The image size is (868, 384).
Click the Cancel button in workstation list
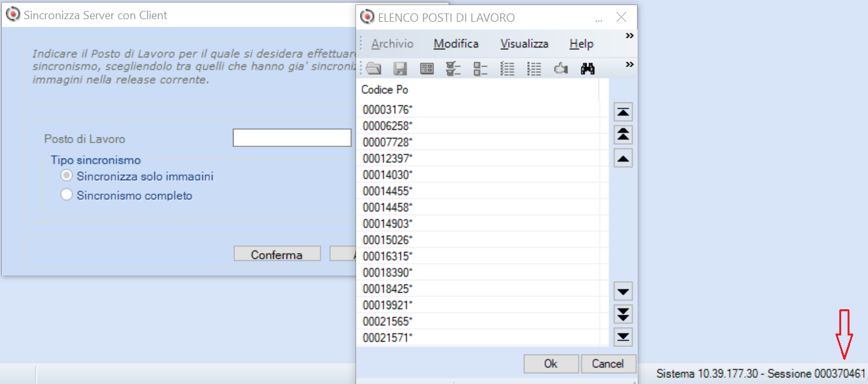point(608,364)
